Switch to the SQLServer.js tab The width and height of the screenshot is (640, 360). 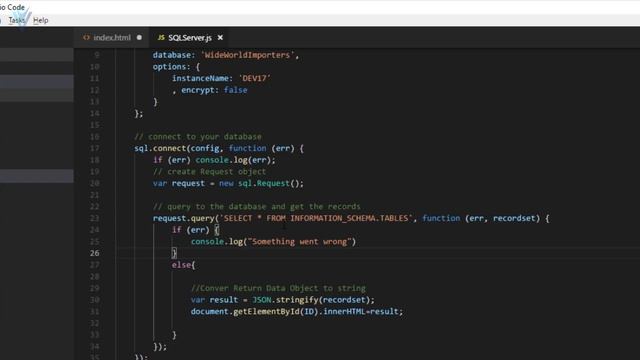(x=190, y=38)
